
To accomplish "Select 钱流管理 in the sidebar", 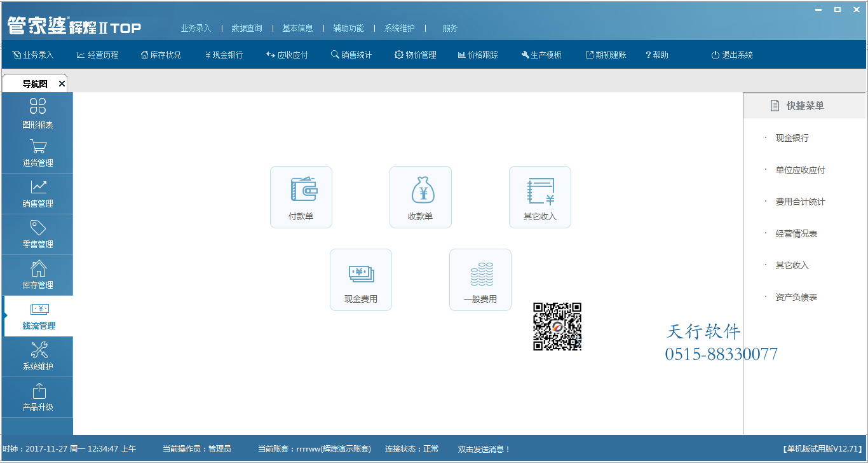I will (x=37, y=316).
